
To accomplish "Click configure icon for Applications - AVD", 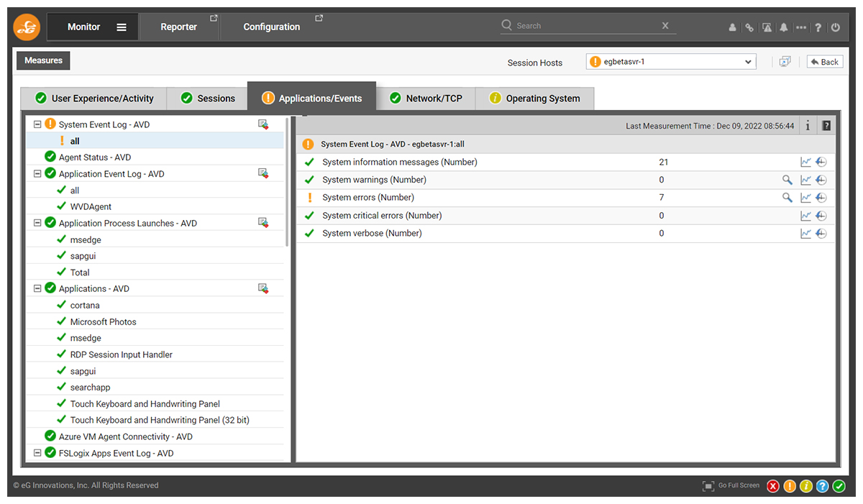I will point(263,288).
